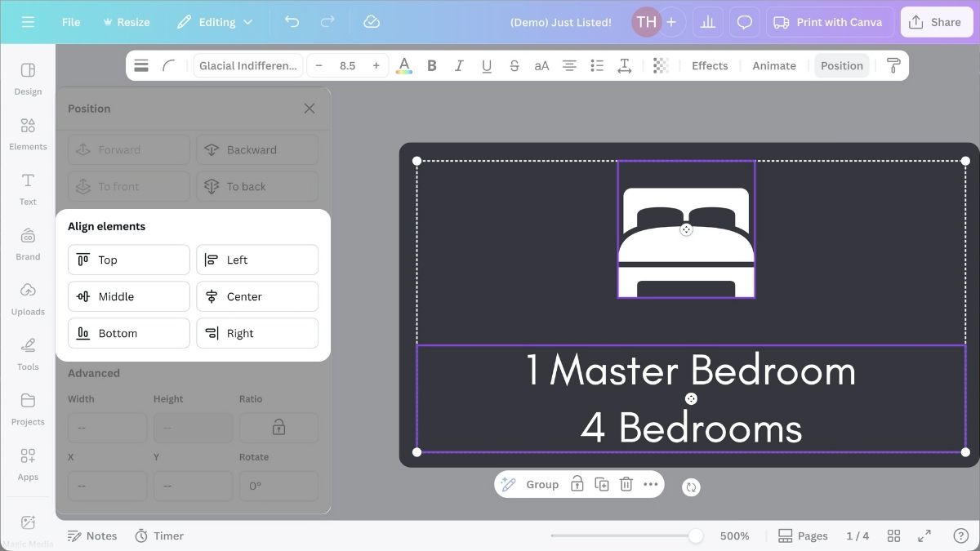Image resolution: width=980 pixels, height=551 pixels.
Task: Toggle the aspect Ratio lock
Action: click(x=278, y=428)
